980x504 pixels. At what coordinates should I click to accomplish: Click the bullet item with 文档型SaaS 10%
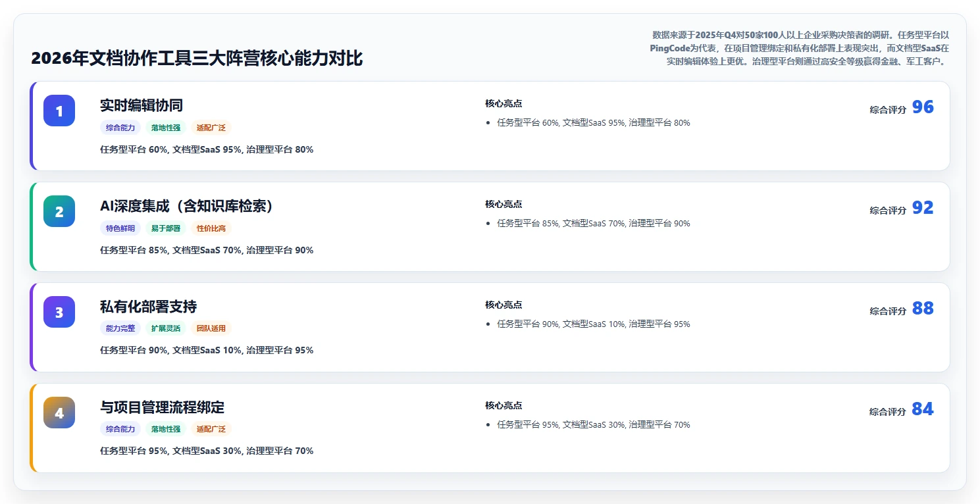coord(594,324)
